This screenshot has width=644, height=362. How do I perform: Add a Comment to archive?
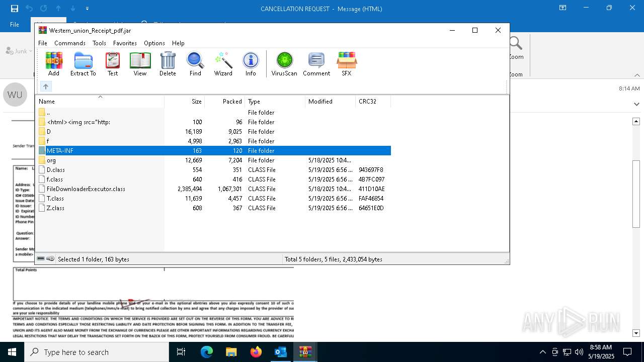pos(316,64)
